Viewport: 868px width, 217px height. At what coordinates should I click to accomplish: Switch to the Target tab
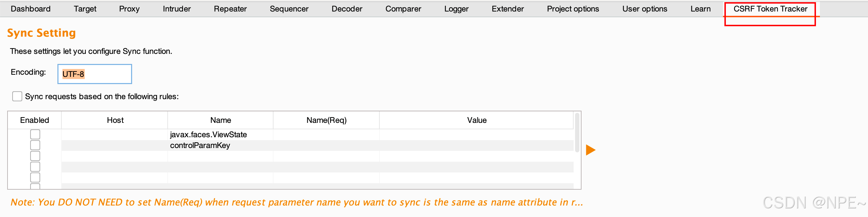coord(85,9)
